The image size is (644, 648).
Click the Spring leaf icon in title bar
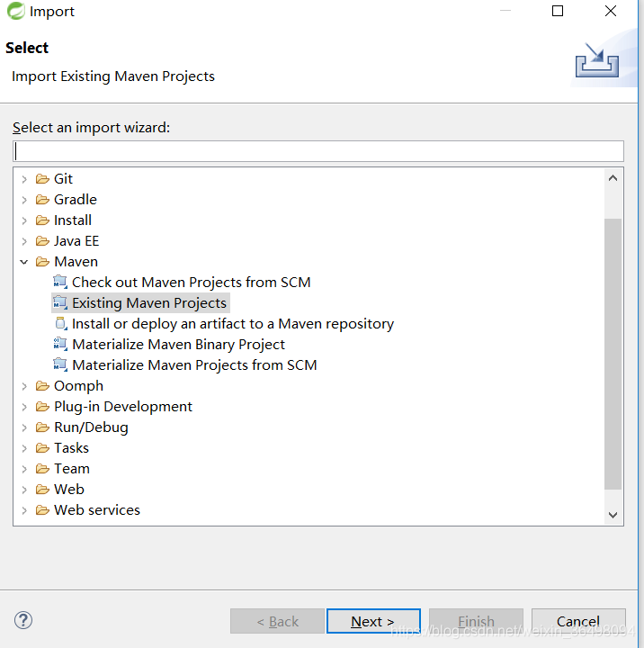pyautogui.click(x=15, y=11)
